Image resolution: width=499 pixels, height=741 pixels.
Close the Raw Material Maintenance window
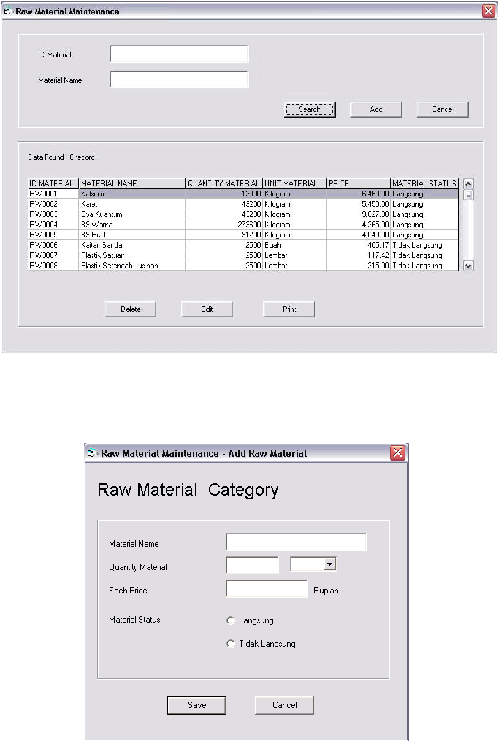coord(488,11)
